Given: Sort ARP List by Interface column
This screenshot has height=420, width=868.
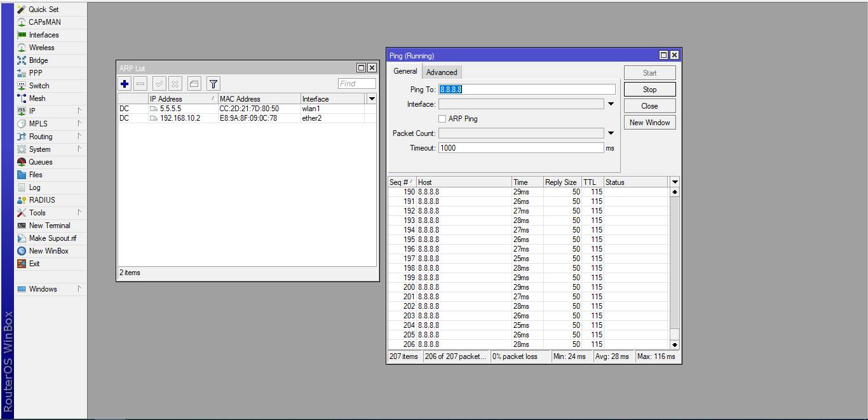Looking at the screenshot, I should click(x=334, y=99).
